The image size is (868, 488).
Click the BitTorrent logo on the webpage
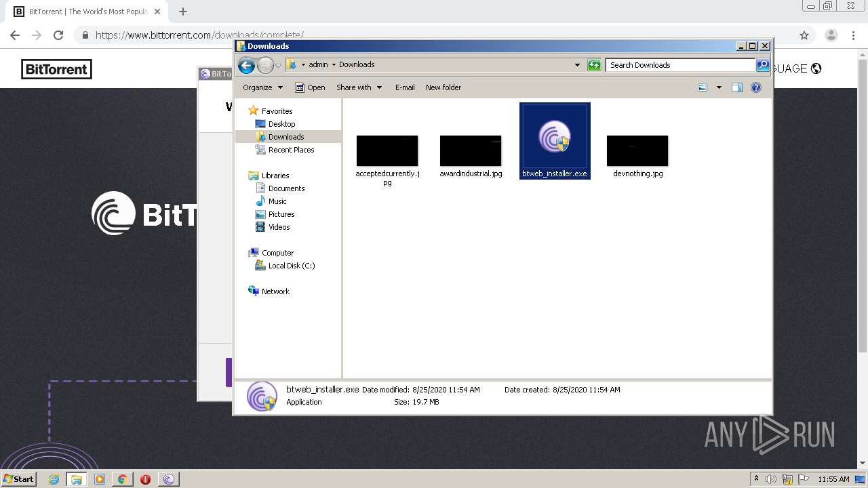pyautogui.click(x=56, y=69)
